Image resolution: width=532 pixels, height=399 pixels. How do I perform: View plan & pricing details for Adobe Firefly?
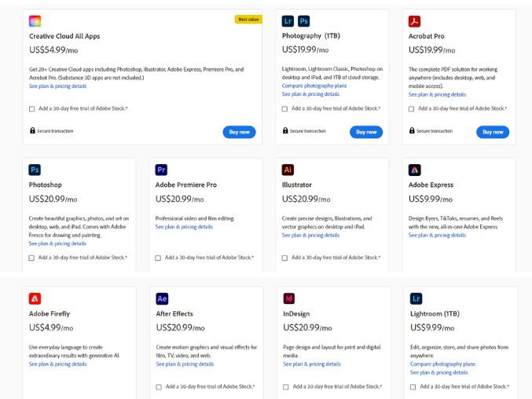pyautogui.click(x=57, y=364)
